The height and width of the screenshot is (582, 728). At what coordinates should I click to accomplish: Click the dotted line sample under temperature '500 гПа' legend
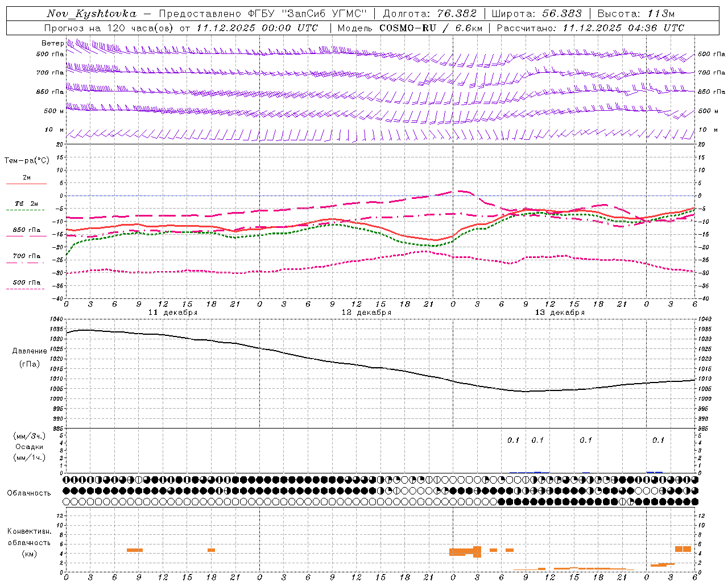click(x=25, y=289)
